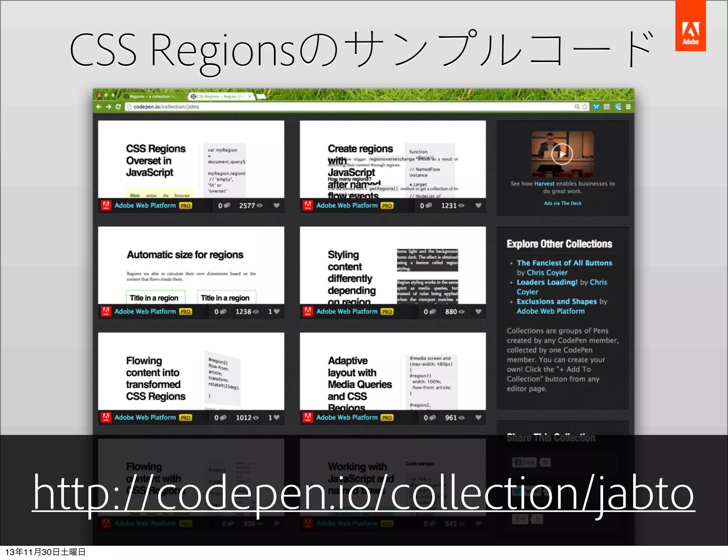Open the slide URL codepen.io/collection/jabto

pyautogui.click(x=363, y=494)
